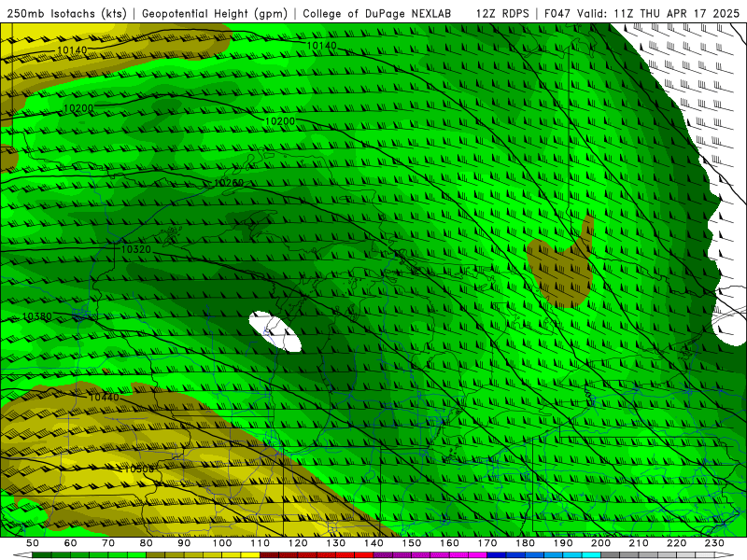Click the 10140 contour label at top center
Image resolution: width=747 pixels, height=560 pixels.
point(321,45)
